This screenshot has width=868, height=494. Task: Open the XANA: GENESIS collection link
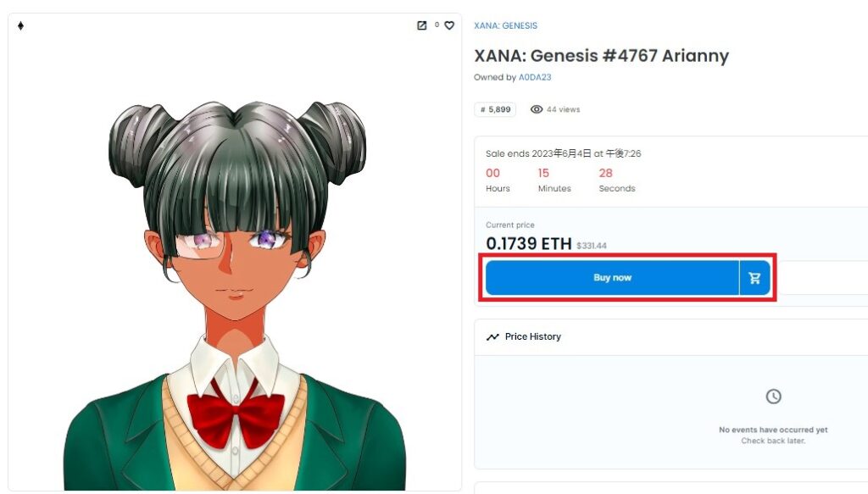click(x=505, y=25)
